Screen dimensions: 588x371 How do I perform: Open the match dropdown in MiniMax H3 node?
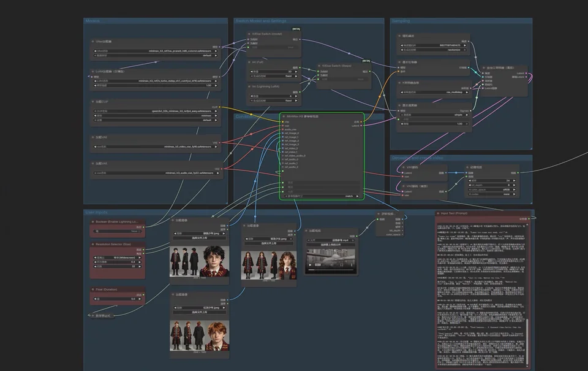coord(322,196)
